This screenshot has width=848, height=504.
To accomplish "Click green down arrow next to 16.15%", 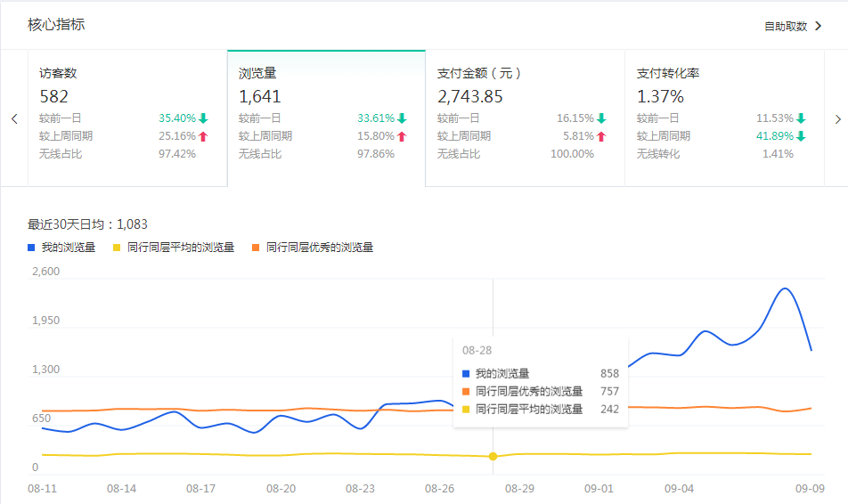I will click(x=601, y=118).
